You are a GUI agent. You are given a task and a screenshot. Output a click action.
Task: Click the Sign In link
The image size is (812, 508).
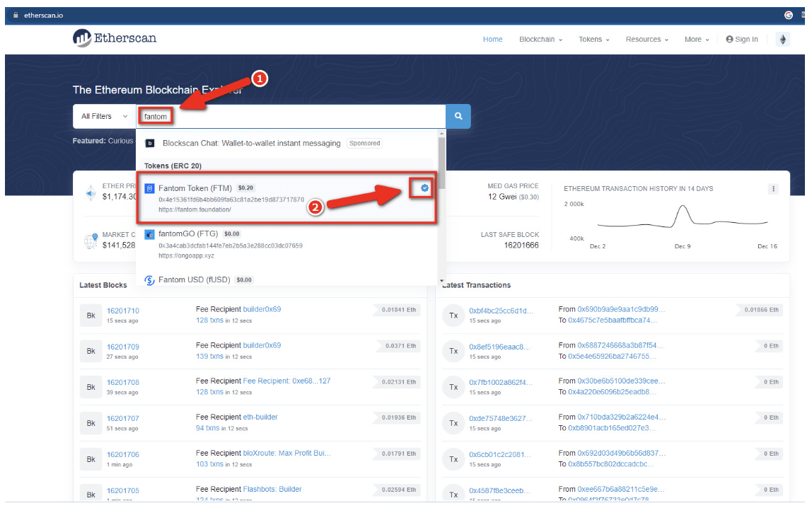[x=742, y=40]
